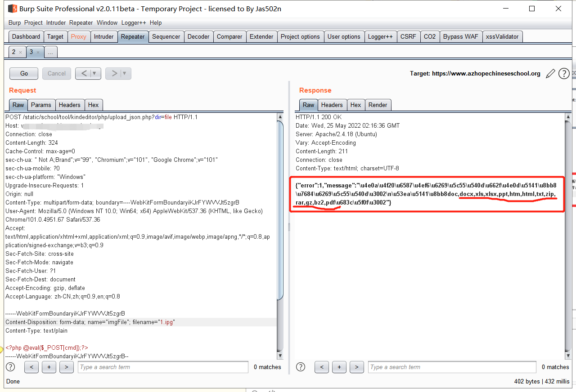Click response pane vertical scrollbar

[x=568, y=236]
